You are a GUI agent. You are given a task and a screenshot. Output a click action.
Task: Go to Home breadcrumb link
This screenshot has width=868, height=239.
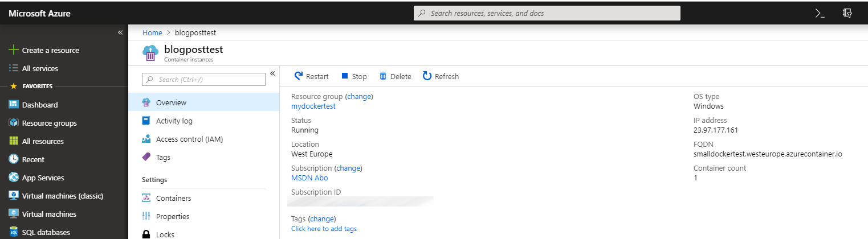(x=152, y=32)
